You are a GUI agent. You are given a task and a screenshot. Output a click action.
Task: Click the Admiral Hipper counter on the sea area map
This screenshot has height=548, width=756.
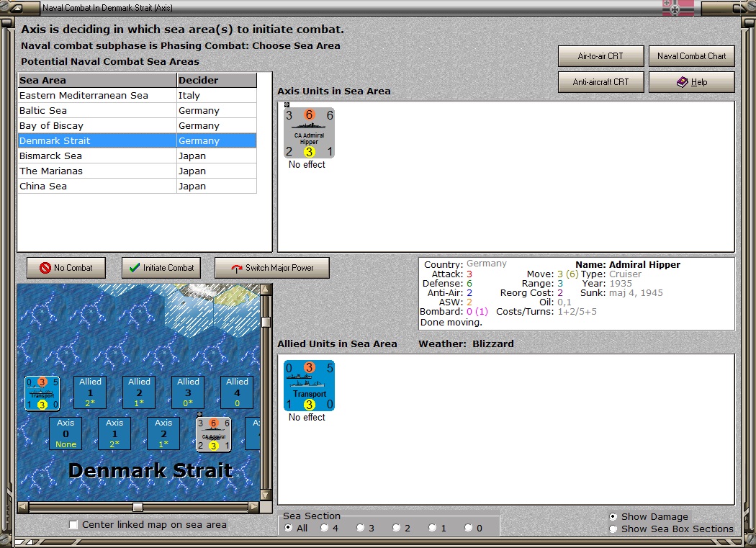point(214,434)
